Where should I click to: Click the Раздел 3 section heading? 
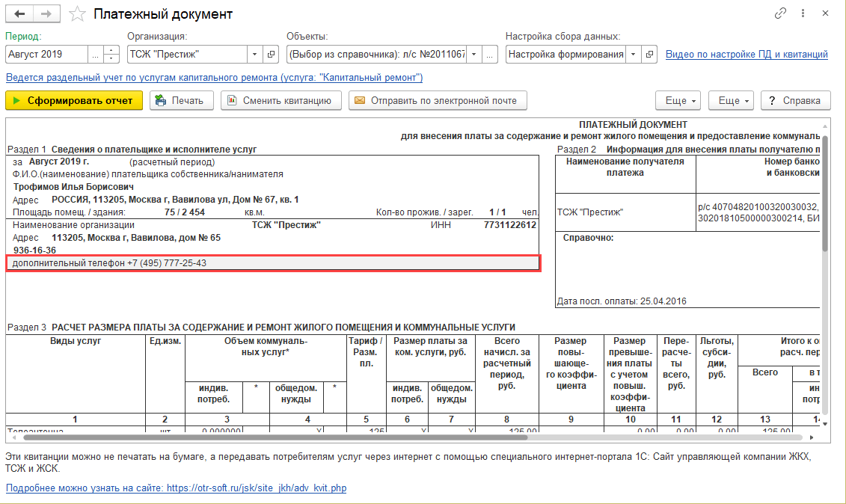[x=261, y=327]
